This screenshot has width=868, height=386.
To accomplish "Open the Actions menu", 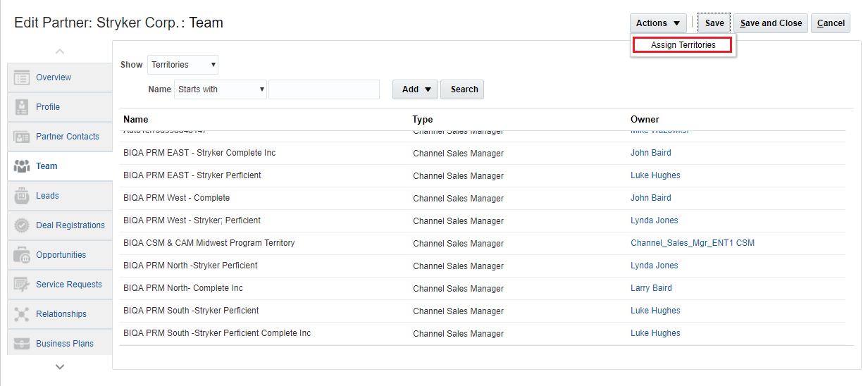I will point(658,23).
